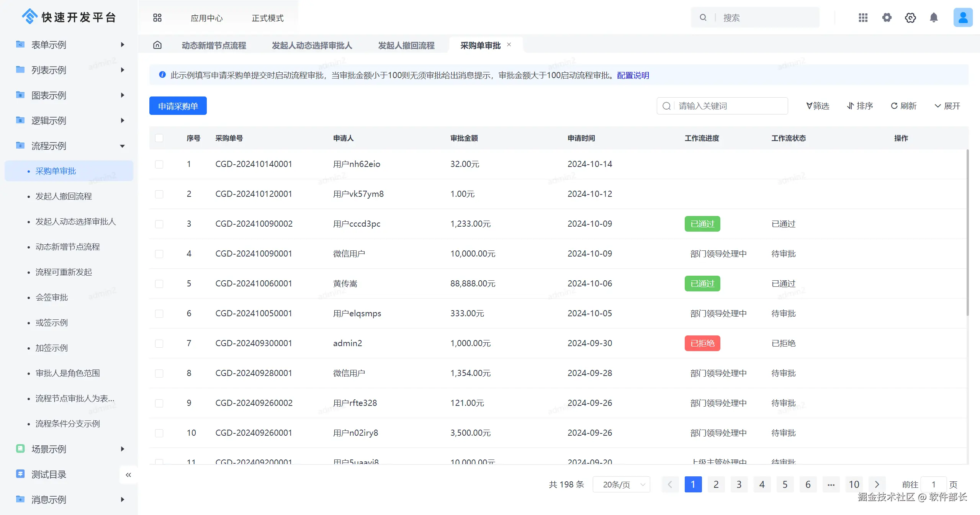Check the checkbox for row CGD-202410140001
Image resolution: width=980 pixels, height=515 pixels.
coord(159,164)
